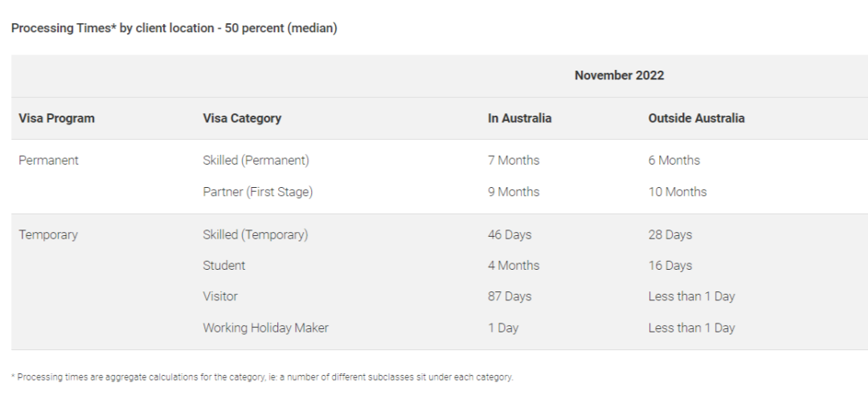Click the Processing Times table title
868x399 pixels.
click(174, 28)
